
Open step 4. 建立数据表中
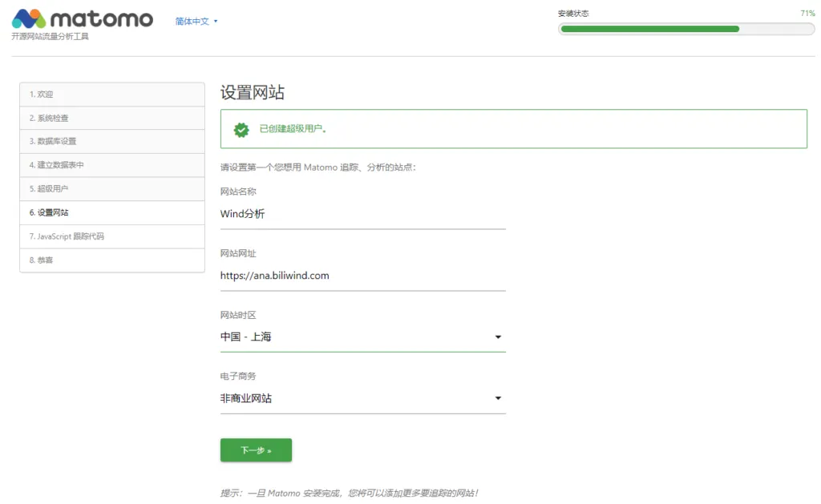[x=111, y=165]
